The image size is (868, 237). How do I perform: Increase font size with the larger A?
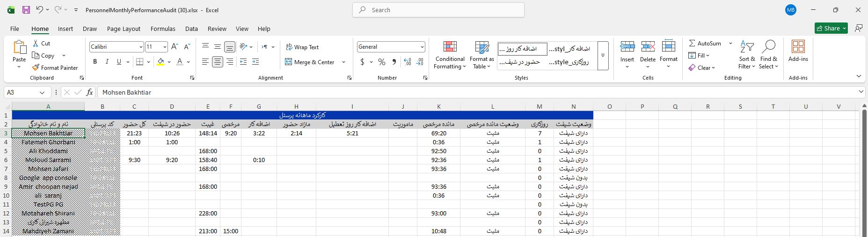click(x=175, y=47)
